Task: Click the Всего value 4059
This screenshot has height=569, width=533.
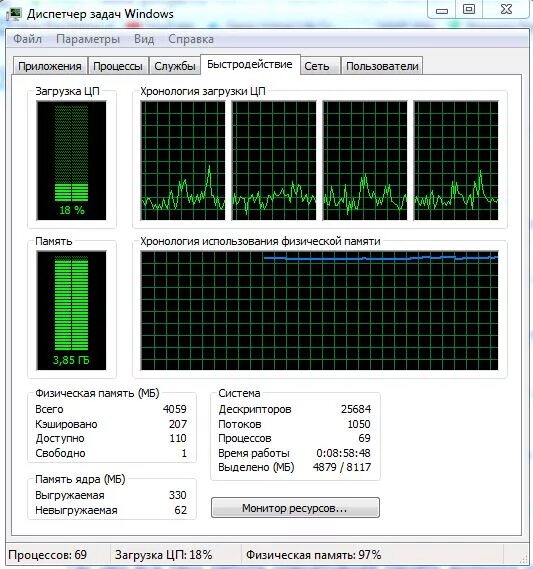Action: (175, 409)
